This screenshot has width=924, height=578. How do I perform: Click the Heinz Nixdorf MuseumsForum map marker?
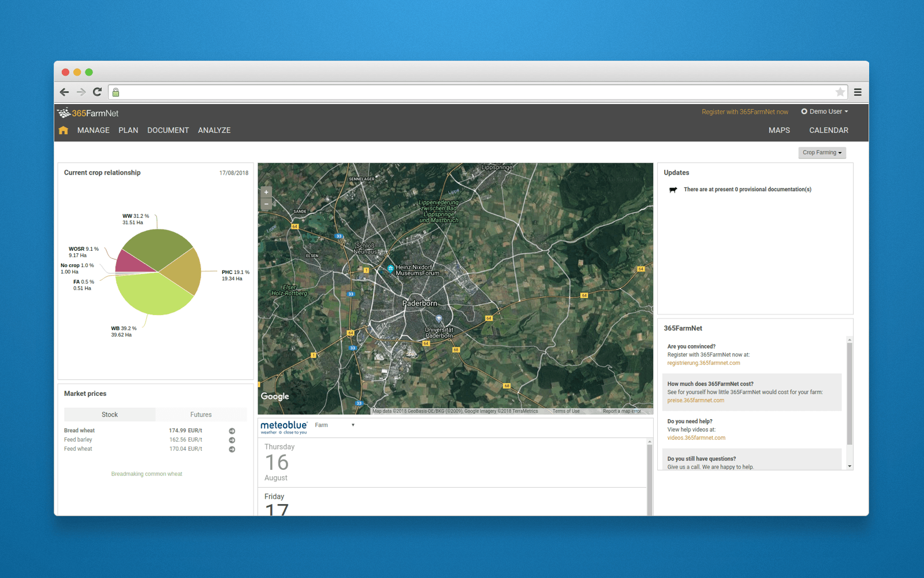[x=391, y=269]
